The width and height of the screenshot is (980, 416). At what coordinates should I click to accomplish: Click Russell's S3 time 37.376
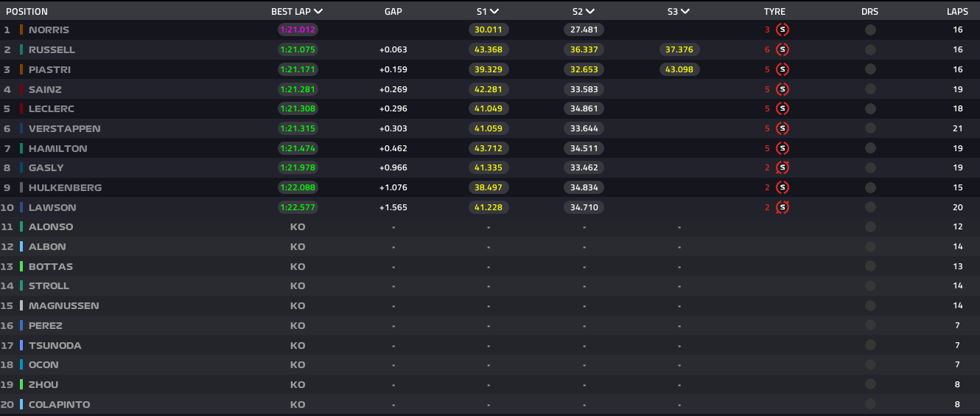coord(679,49)
